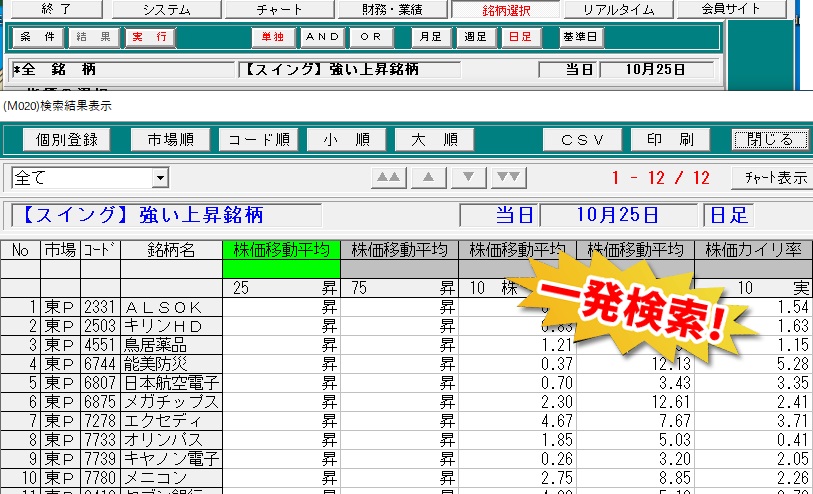Switch to 月足 timeframe
This screenshot has width=813, height=494.
430,37
